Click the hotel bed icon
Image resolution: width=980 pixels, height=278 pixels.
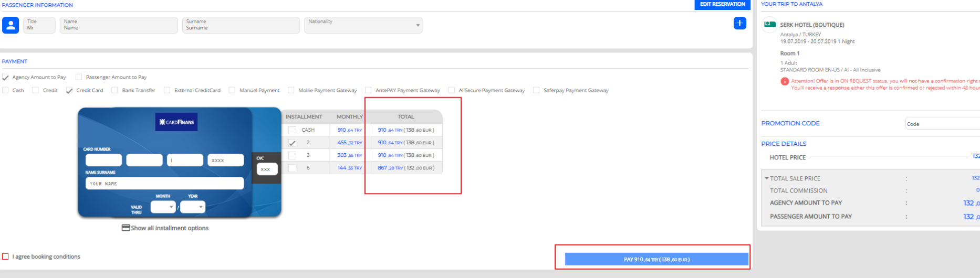[770, 24]
